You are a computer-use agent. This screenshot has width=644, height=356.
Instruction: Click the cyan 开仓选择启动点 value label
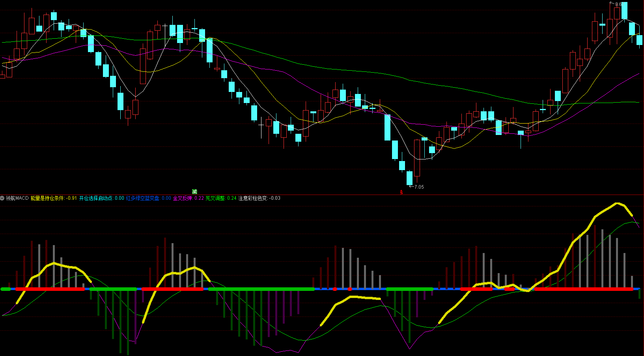coord(102,198)
